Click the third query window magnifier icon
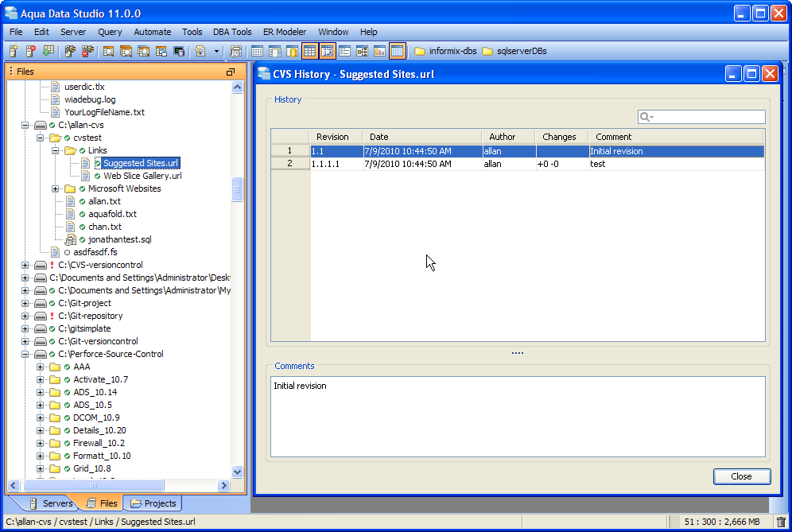 143,51
